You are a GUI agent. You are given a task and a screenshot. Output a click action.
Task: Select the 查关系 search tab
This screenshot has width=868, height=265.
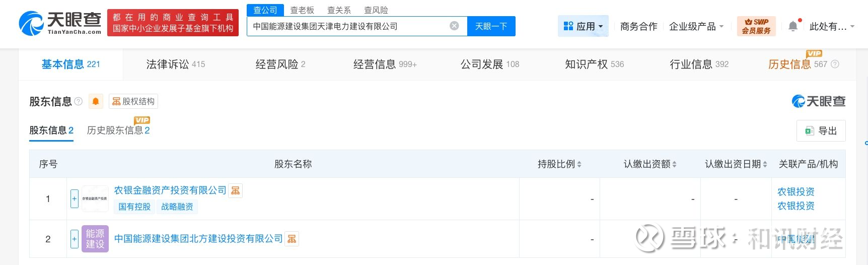click(339, 10)
